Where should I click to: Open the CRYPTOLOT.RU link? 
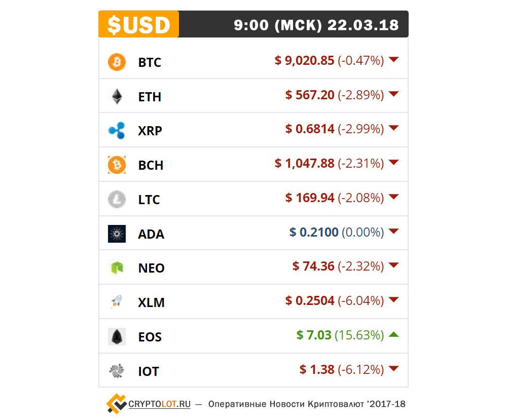(x=159, y=404)
